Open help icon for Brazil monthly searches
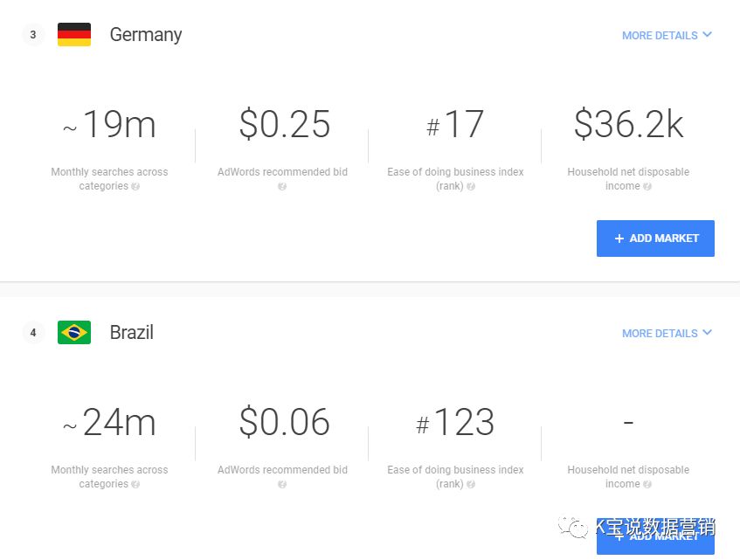 pyautogui.click(x=135, y=484)
